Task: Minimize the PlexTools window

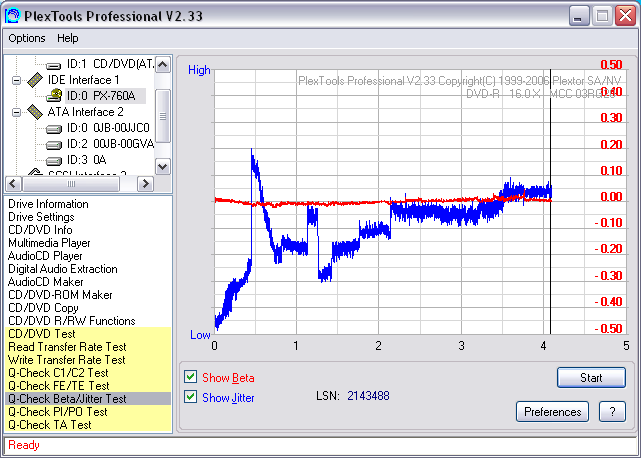Action: [x=579, y=16]
